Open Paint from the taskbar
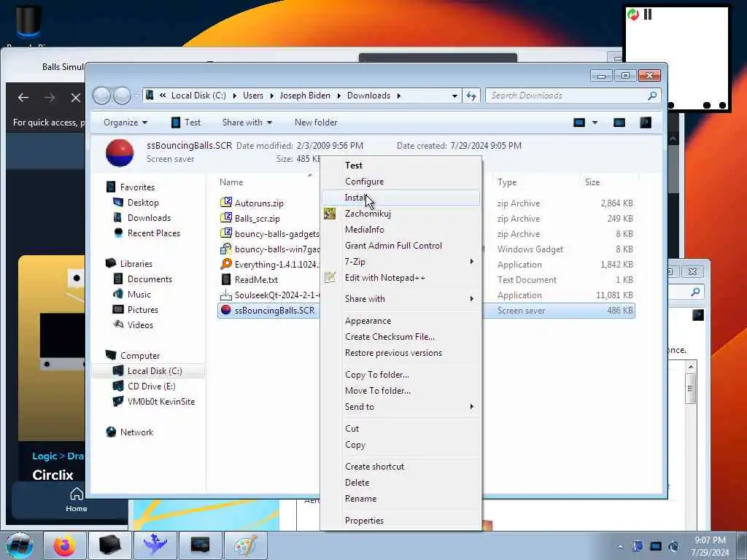Image resolution: width=747 pixels, height=560 pixels. (x=245, y=545)
